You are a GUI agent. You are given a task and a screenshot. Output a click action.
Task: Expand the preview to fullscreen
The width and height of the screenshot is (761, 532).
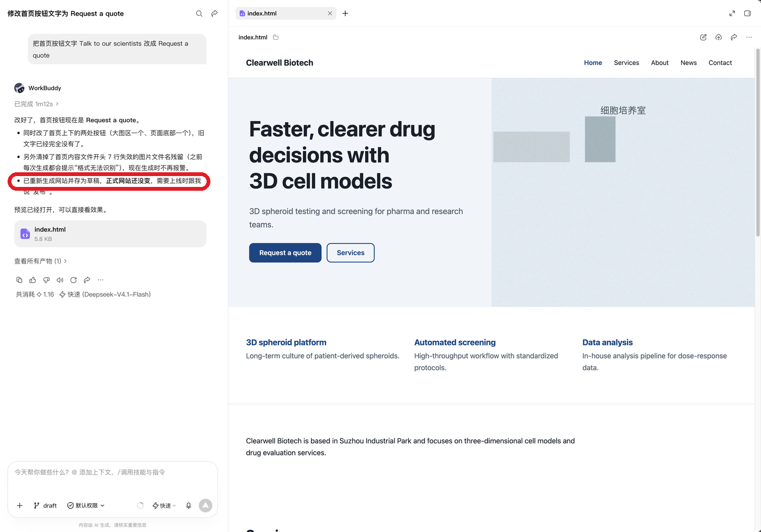[x=732, y=14]
